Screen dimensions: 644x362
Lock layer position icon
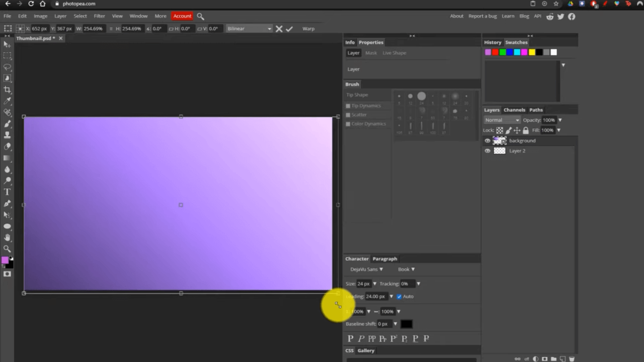[x=517, y=130]
